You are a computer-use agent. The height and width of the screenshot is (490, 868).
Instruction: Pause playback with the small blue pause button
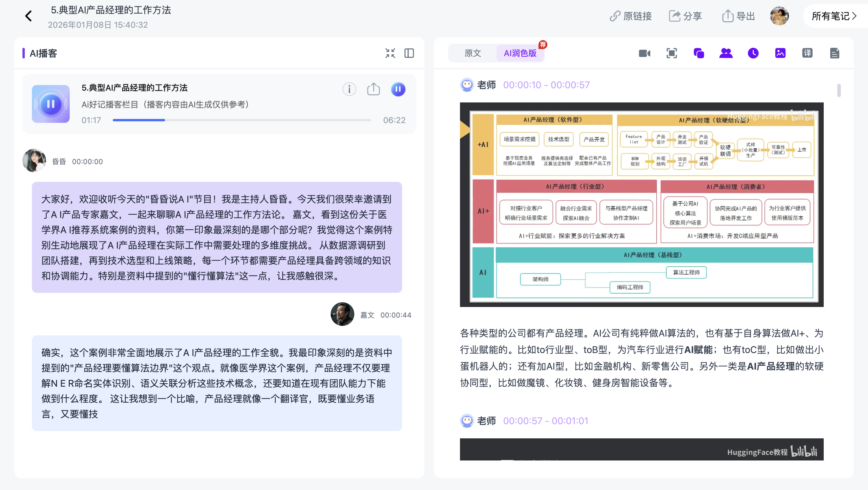[x=398, y=89]
